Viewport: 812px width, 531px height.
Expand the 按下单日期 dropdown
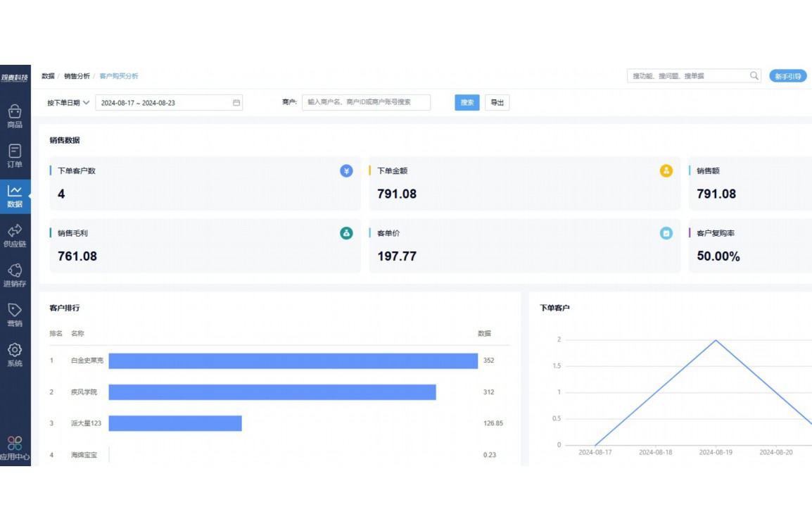[x=68, y=103]
